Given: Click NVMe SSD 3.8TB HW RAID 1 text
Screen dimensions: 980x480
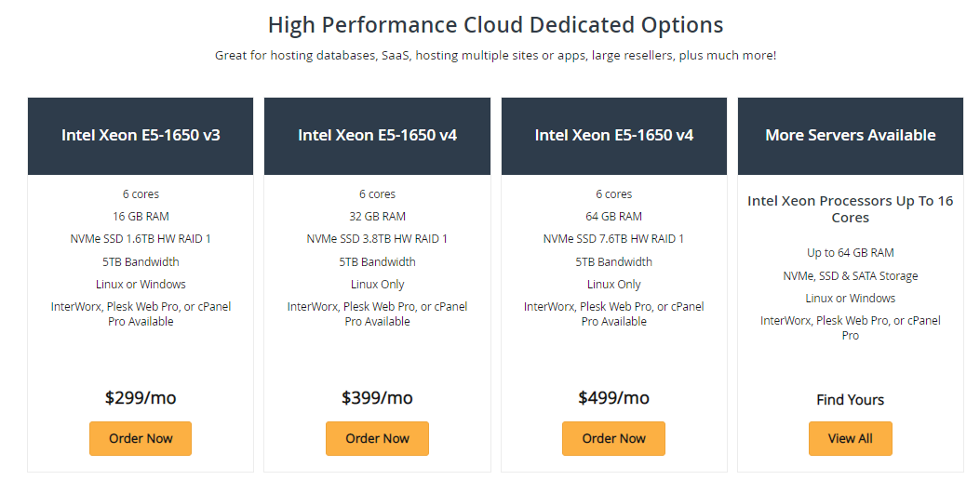Looking at the screenshot, I should click(377, 239).
